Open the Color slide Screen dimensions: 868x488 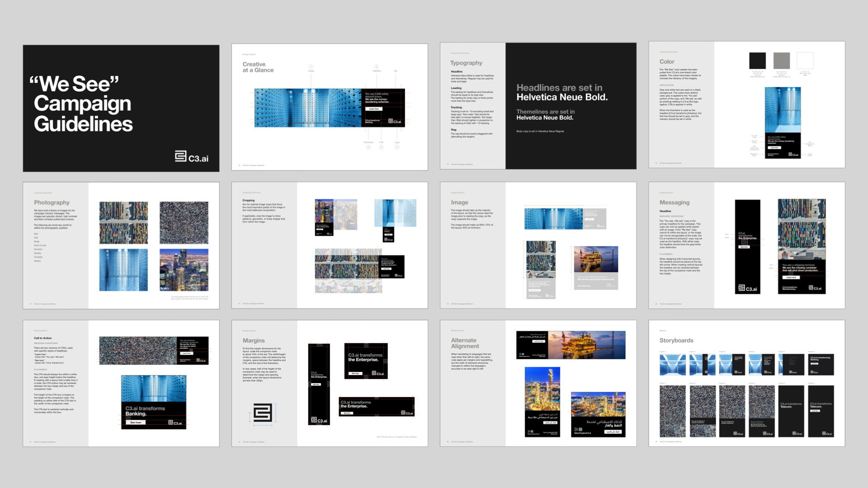point(747,105)
